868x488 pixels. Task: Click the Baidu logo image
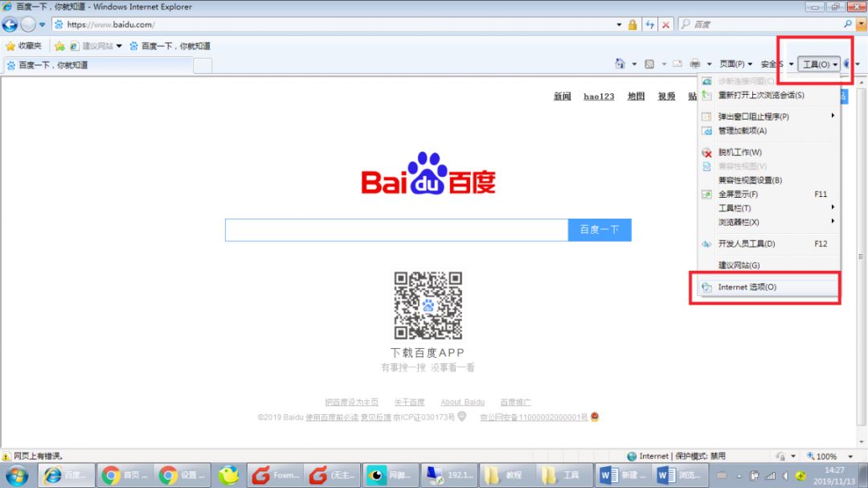428,174
